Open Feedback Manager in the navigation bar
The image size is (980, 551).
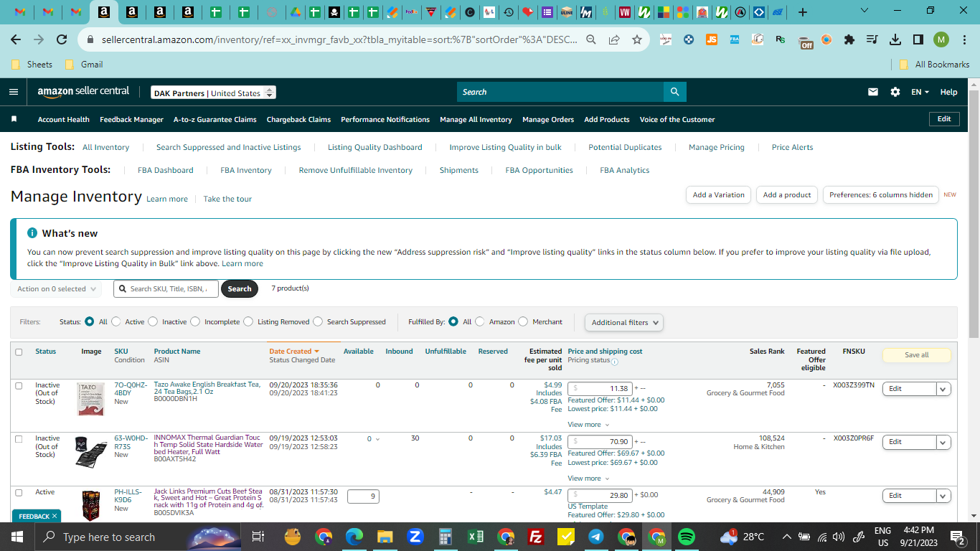click(131, 119)
